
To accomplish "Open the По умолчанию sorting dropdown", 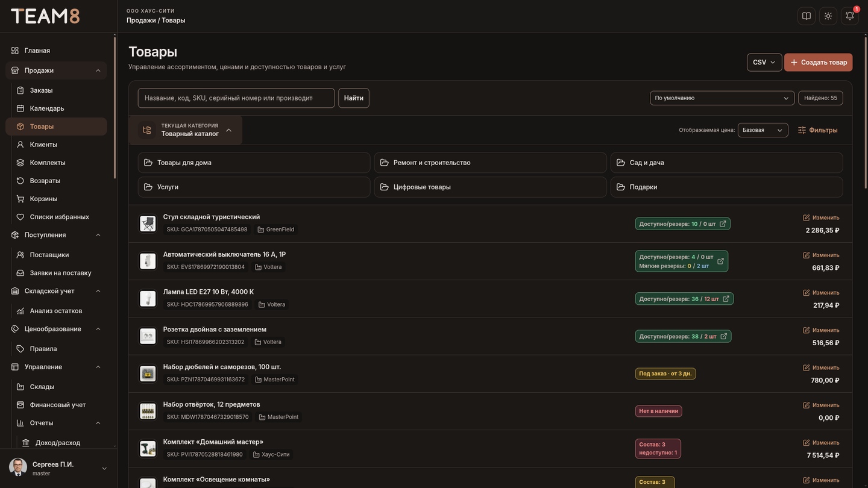I will point(722,98).
